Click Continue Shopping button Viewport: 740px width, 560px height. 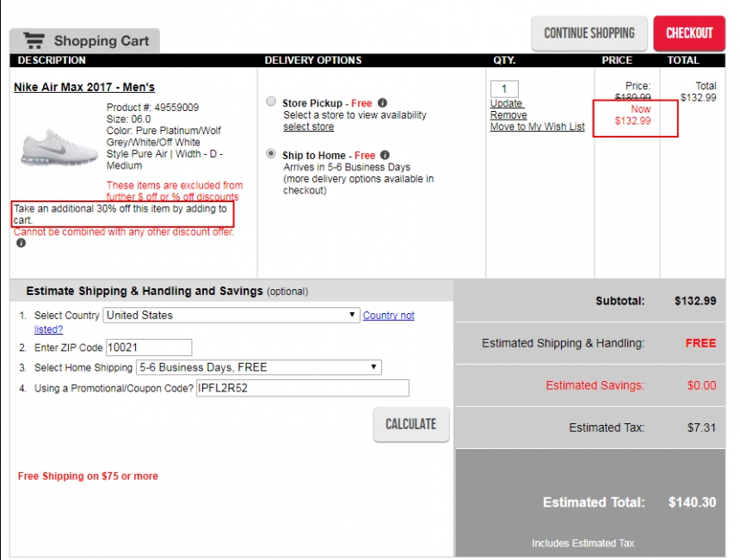589,34
